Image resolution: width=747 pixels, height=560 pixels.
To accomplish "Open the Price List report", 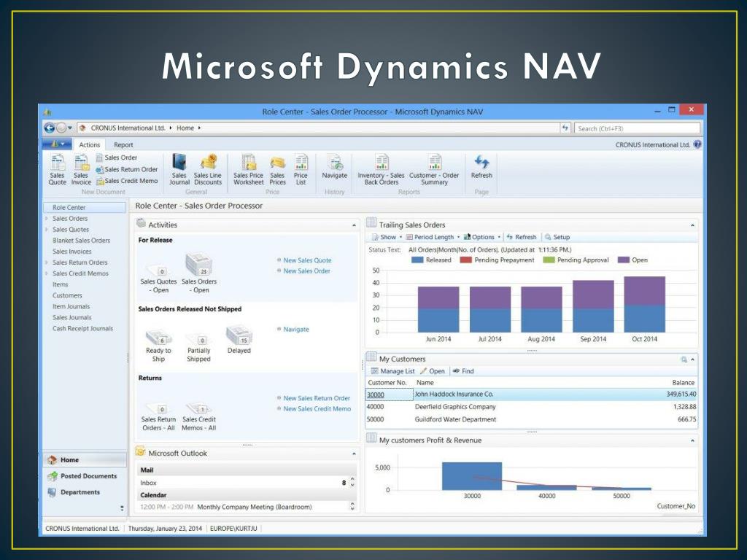I will point(301,169).
